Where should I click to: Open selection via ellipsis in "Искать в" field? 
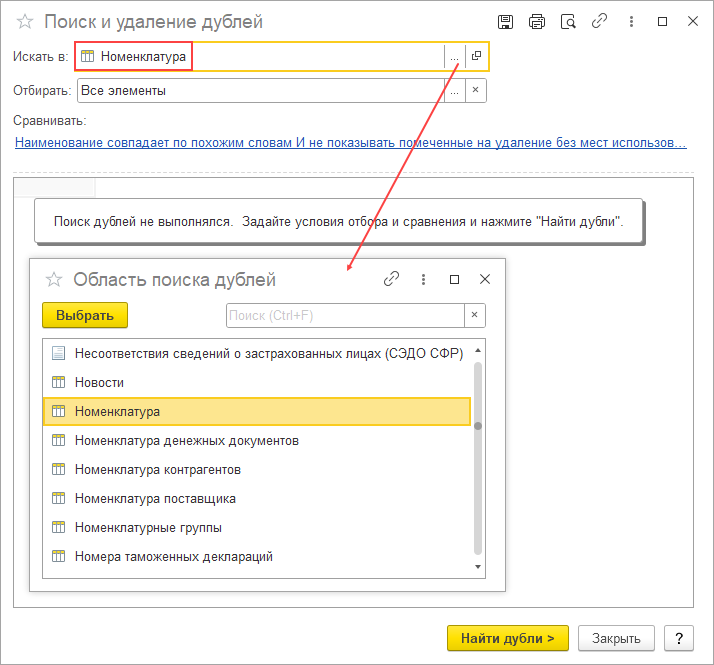(454, 56)
